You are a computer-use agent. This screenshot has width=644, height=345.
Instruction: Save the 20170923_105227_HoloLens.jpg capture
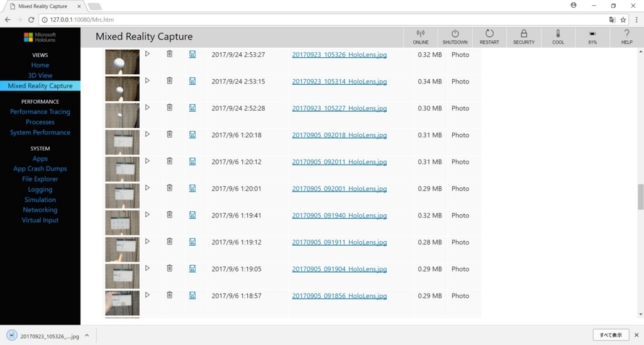coord(192,107)
